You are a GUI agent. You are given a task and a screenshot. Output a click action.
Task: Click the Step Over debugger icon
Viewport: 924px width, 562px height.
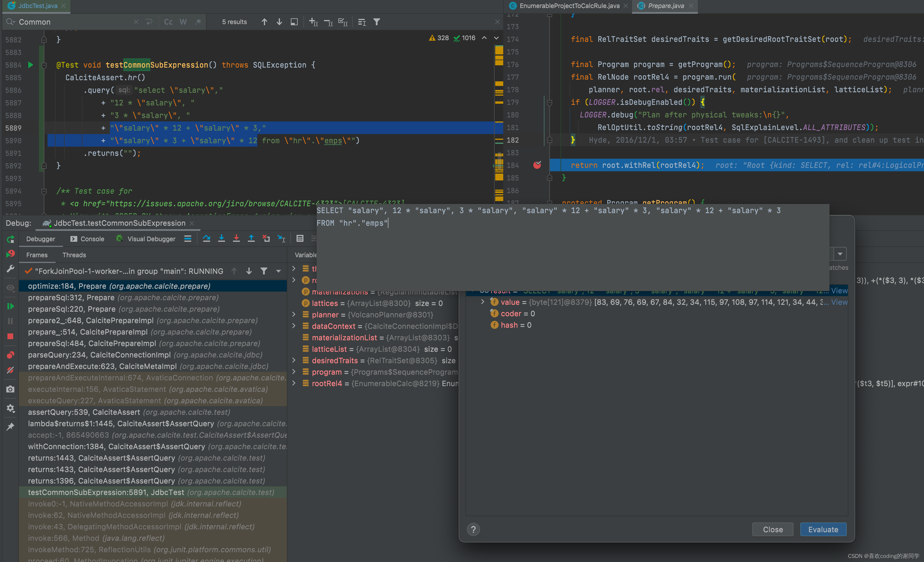point(206,239)
